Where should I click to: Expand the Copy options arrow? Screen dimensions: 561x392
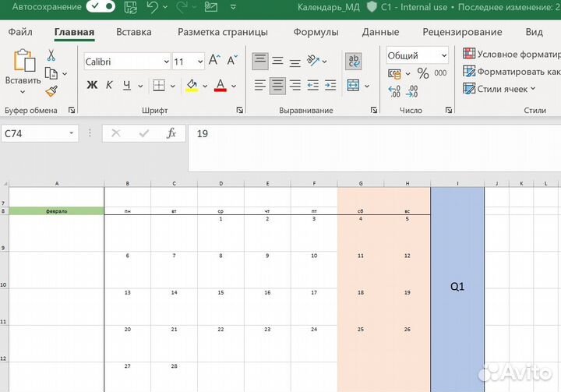pyautogui.click(x=65, y=74)
